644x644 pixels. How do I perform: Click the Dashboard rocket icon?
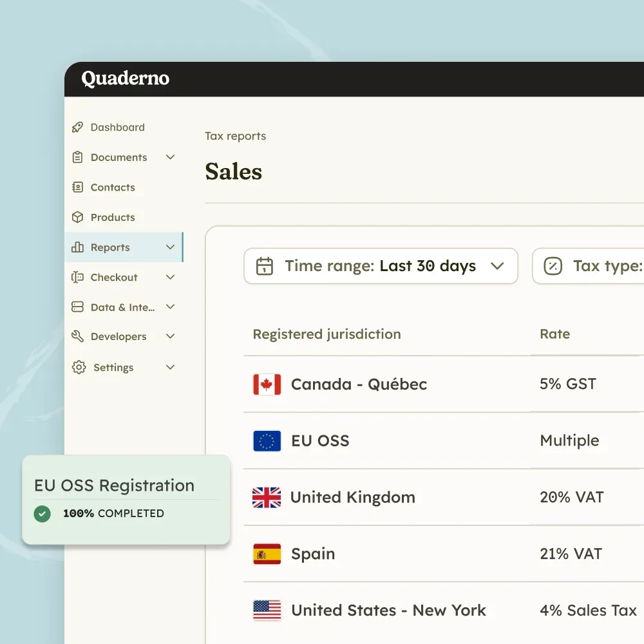(x=77, y=128)
